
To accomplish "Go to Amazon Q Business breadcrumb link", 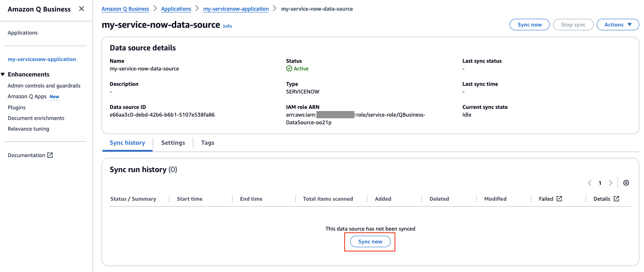I will (125, 9).
